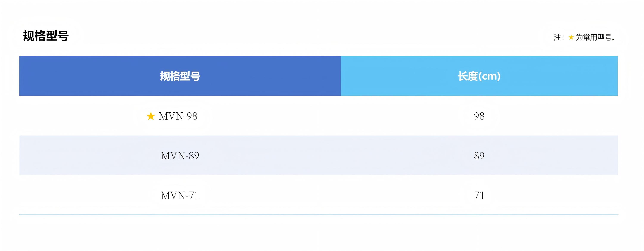The image size is (644, 251).
Task: Select the MVN-71 model name
Action: (x=180, y=195)
